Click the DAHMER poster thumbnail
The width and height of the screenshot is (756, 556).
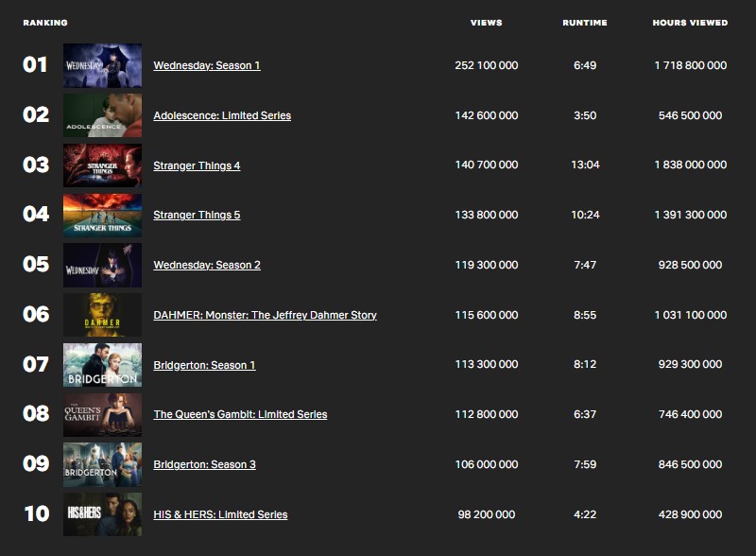pyautogui.click(x=102, y=314)
